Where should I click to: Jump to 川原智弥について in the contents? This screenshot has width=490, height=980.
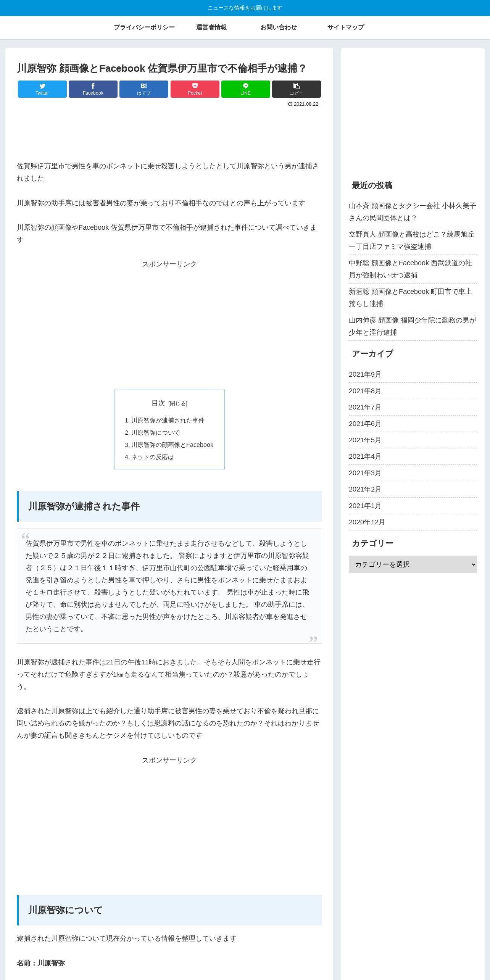[x=155, y=432]
